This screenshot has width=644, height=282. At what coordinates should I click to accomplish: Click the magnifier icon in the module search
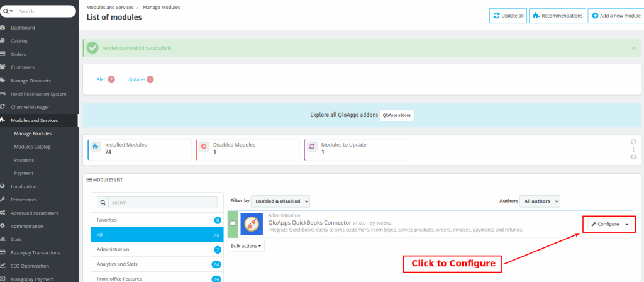point(103,203)
